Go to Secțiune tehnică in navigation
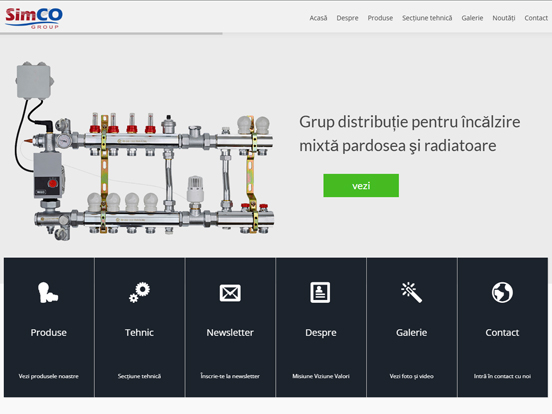The image size is (552, 414). 427,18
